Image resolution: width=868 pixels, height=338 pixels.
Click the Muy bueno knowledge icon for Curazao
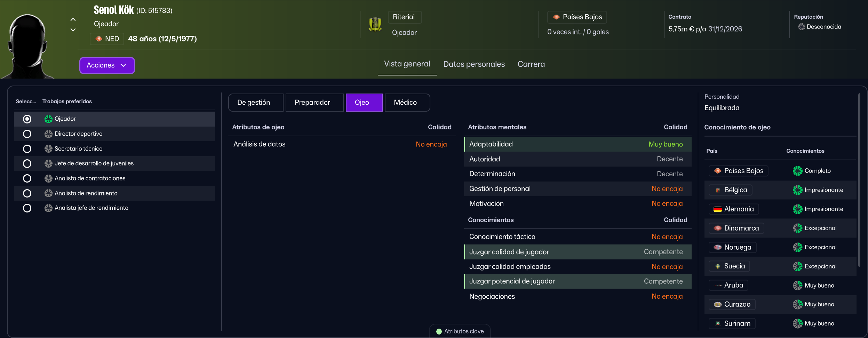click(x=798, y=304)
